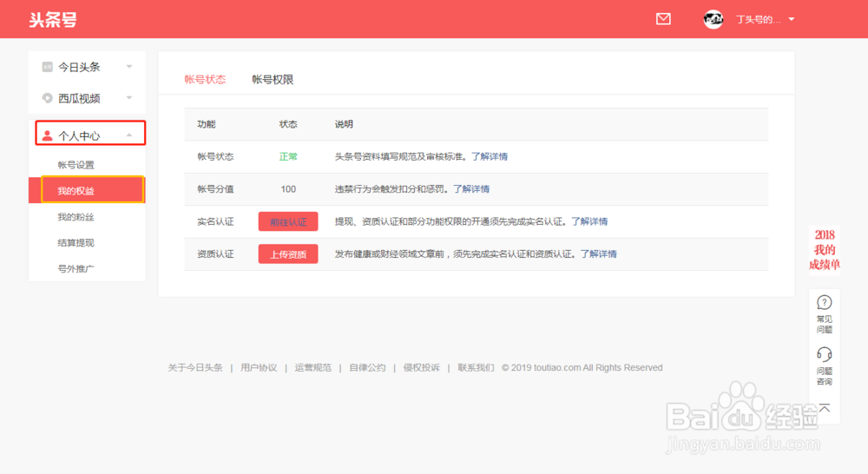Image resolution: width=868 pixels, height=474 pixels.
Task: Expand the 西瓜视频 menu arrow
Action: click(x=129, y=98)
